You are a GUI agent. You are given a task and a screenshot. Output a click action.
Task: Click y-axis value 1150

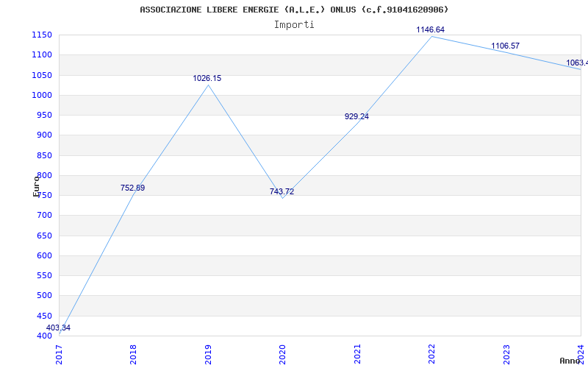[42, 35]
